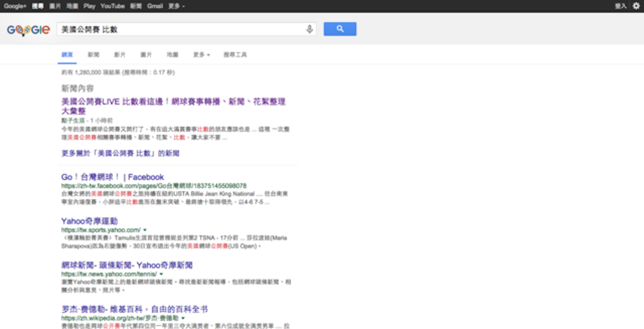
Task: Switch to the 影片 results tab
Action: pos(120,55)
